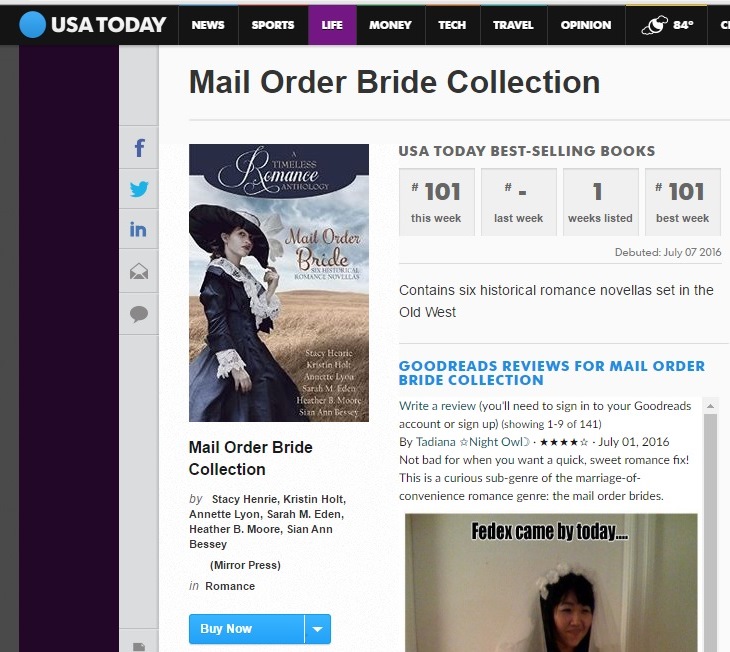This screenshot has width=730, height=652.
Task: Navigate to the TRAVEL section
Action: click(513, 25)
